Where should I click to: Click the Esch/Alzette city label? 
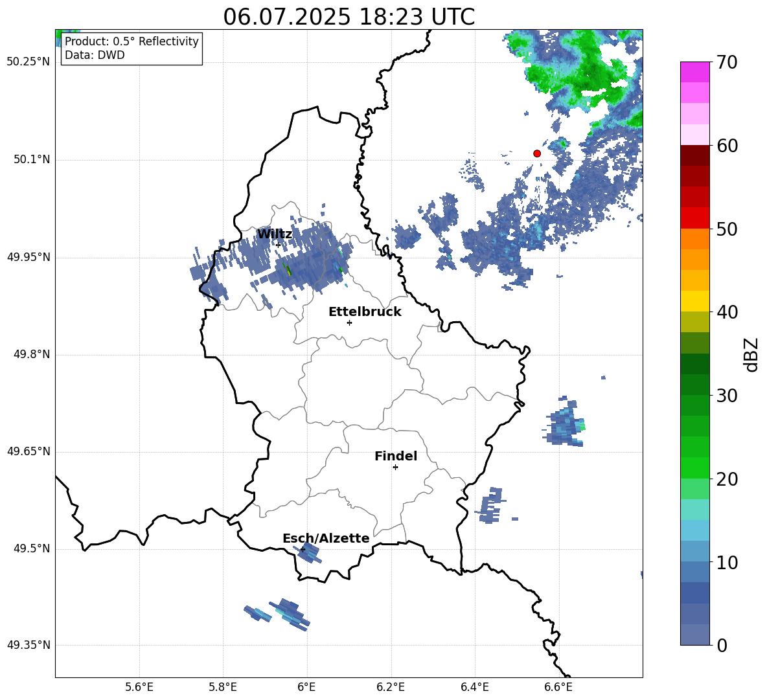point(326,538)
